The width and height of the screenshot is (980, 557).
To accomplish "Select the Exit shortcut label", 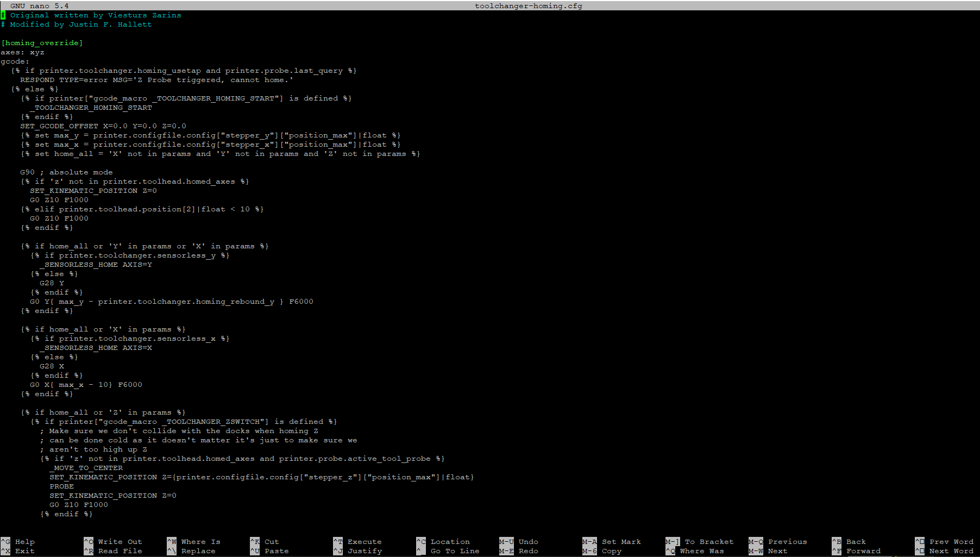I will click(x=24, y=551).
